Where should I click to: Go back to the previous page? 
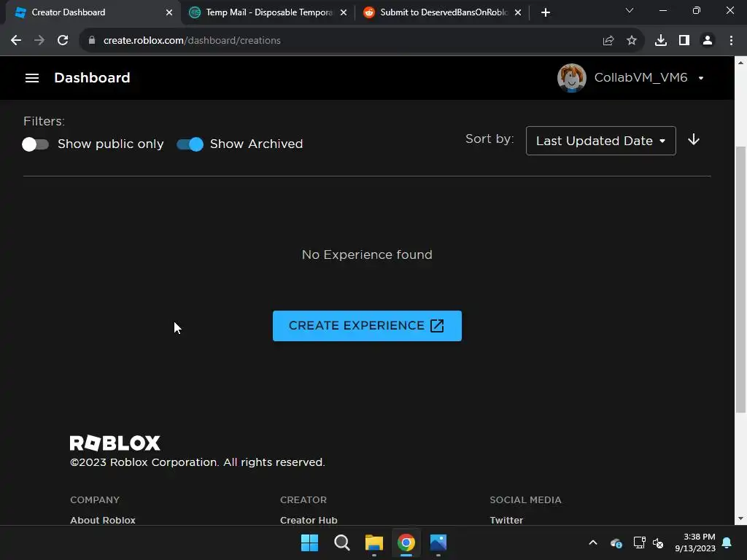coord(16,41)
